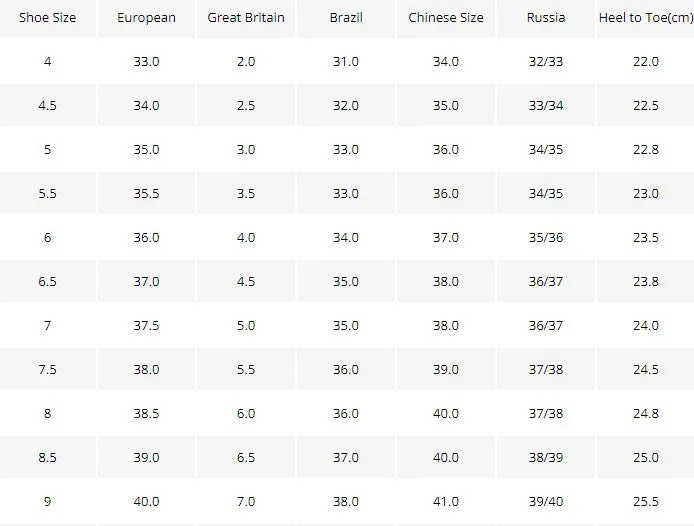The width and height of the screenshot is (694, 526).
Task: Click the Russia column header
Action: point(546,18)
